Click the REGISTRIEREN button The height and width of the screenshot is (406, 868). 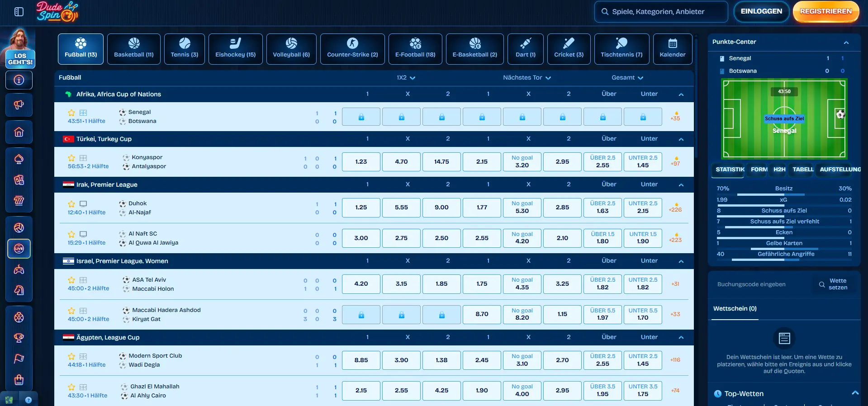click(826, 11)
